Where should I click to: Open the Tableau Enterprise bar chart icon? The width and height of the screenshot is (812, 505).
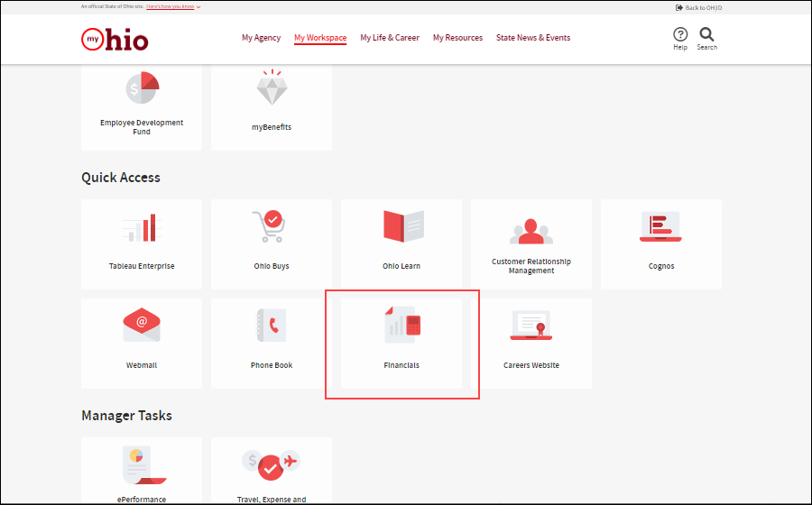(141, 228)
